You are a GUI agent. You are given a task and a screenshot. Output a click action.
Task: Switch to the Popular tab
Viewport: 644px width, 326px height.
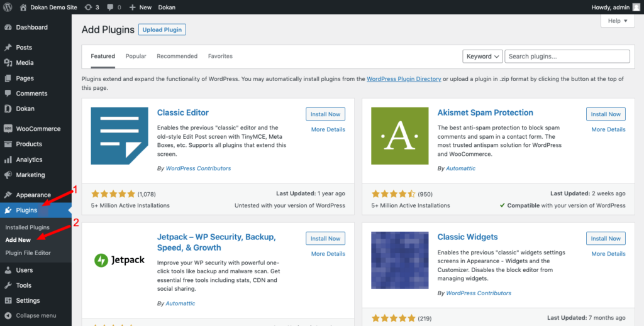(136, 56)
